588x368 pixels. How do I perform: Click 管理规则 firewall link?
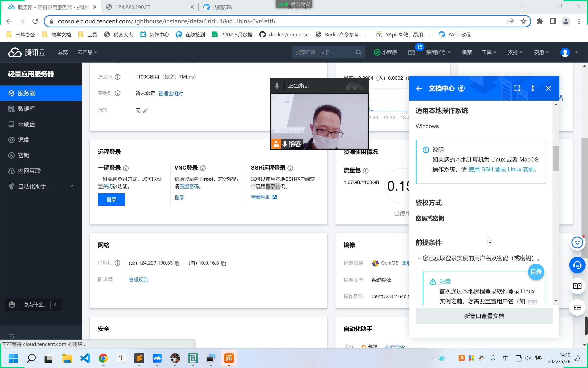pos(138,280)
